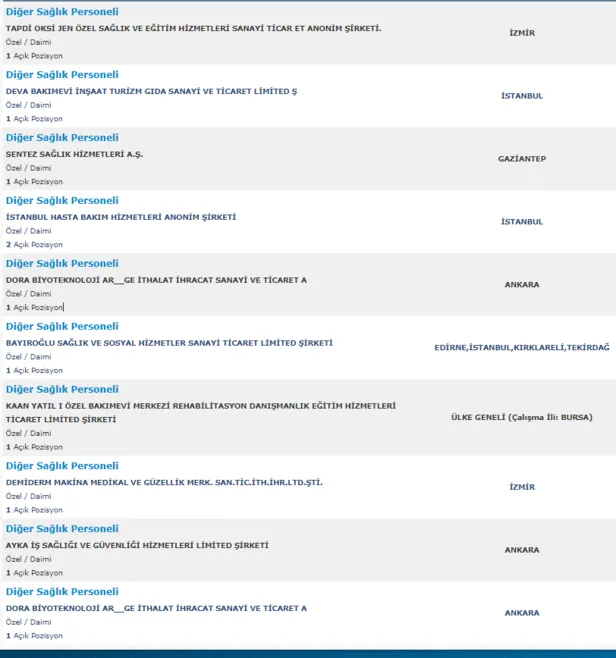
Task: Open job title link above DEVA BAKIMEVİ
Action: pyautogui.click(x=62, y=75)
